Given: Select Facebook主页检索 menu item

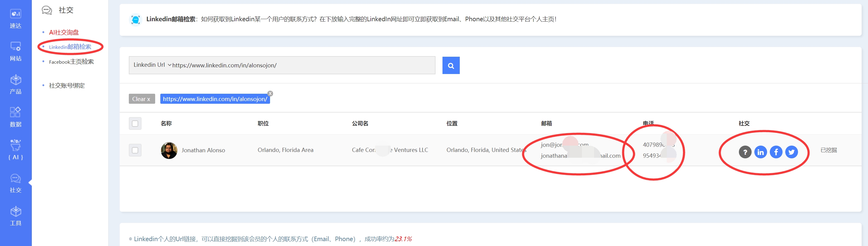Looking at the screenshot, I should [x=71, y=62].
